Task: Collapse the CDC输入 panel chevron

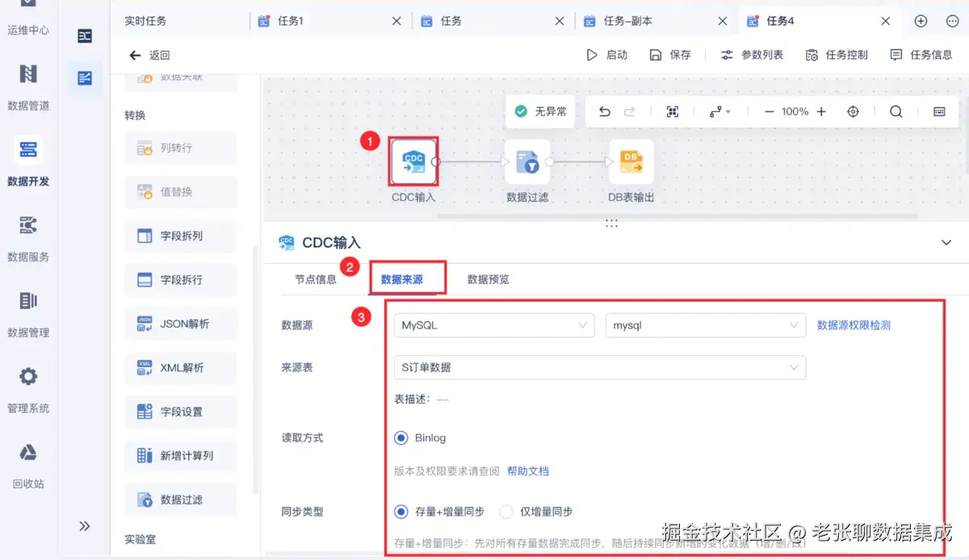Action: (x=946, y=242)
